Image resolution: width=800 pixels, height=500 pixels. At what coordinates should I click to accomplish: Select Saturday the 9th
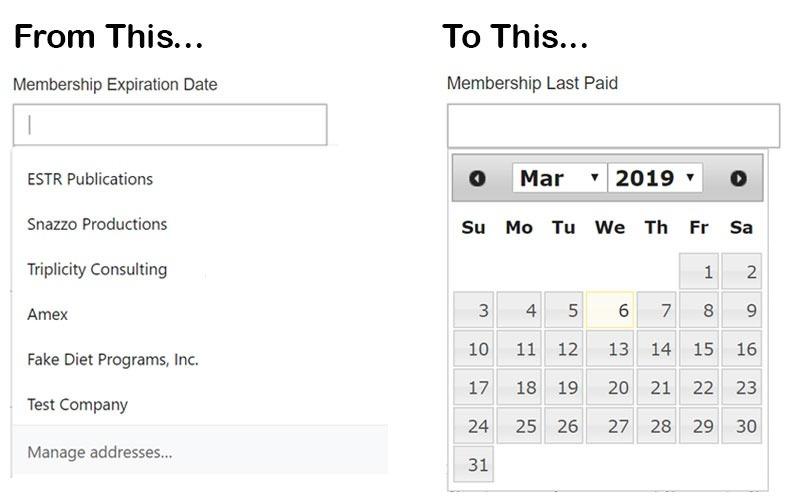742,311
